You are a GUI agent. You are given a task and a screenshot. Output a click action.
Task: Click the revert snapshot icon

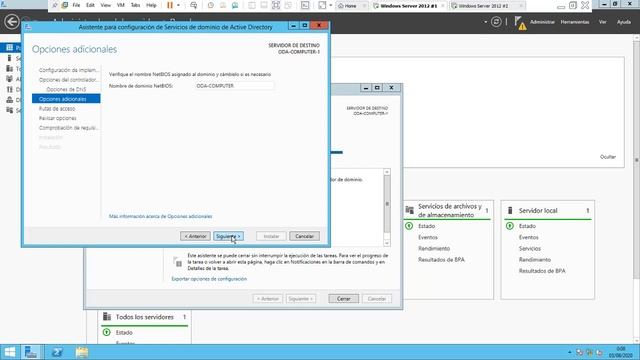[x=223, y=5]
